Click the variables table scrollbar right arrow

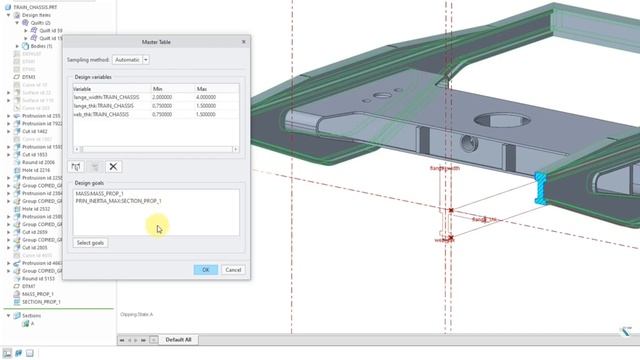coord(236,149)
